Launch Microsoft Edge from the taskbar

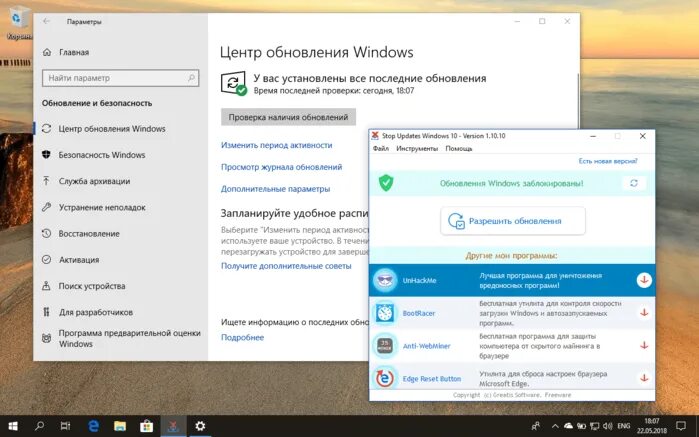(x=94, y=426)
